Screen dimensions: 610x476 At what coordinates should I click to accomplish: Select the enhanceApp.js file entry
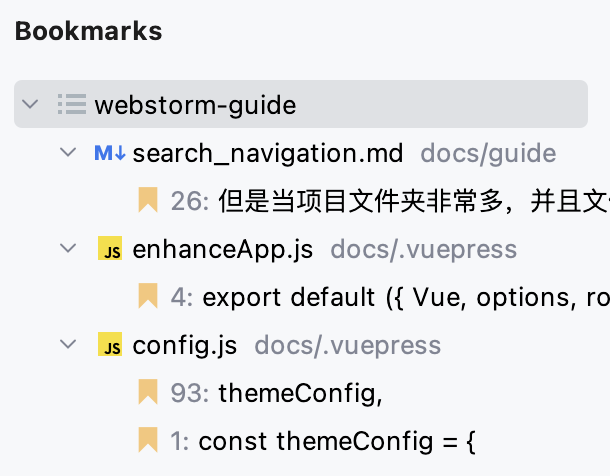tap(222, 249)
